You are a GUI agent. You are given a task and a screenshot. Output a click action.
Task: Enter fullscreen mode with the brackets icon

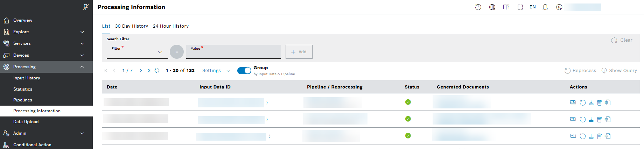click(520, 7)
